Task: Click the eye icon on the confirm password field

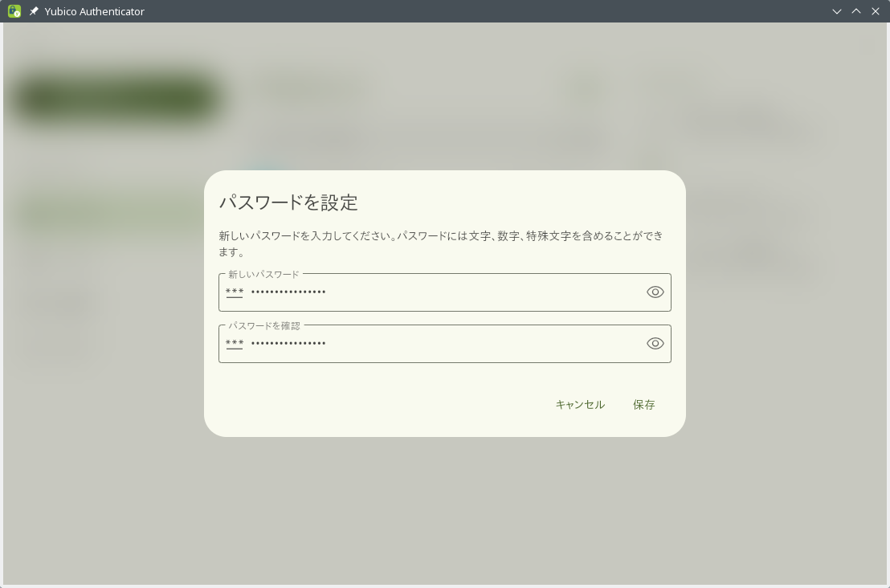Action: (655, 343)
